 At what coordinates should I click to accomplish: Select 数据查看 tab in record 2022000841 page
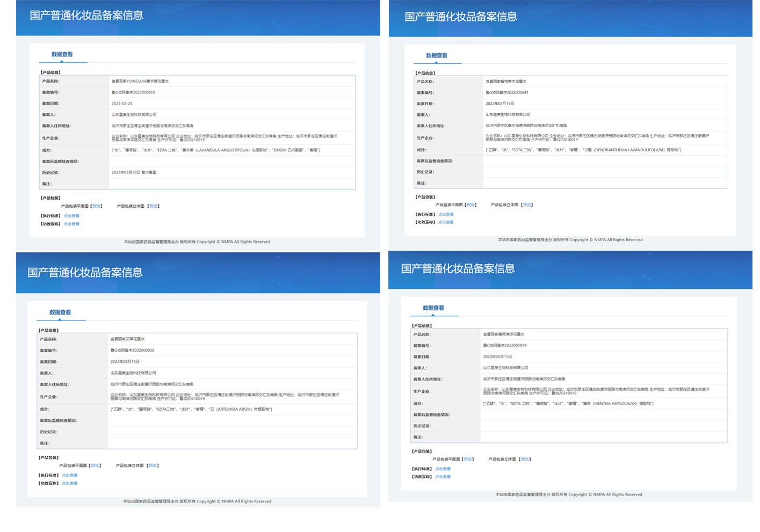(x=437, y=55)
